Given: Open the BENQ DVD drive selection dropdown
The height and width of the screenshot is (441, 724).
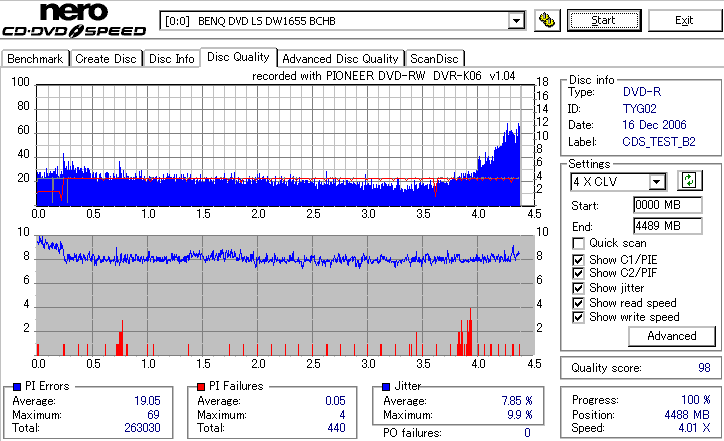Looking at the screenshot, I should 516,21.
